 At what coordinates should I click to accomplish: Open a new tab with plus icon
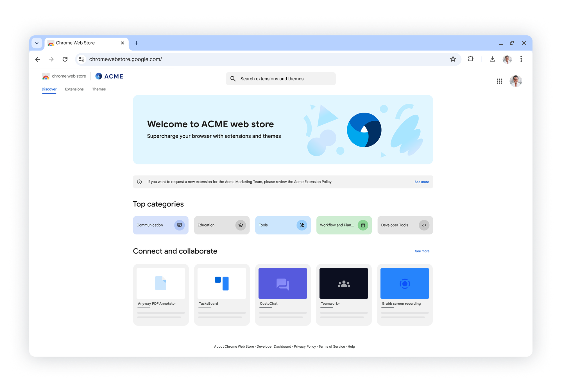click(x=136, y=43)
